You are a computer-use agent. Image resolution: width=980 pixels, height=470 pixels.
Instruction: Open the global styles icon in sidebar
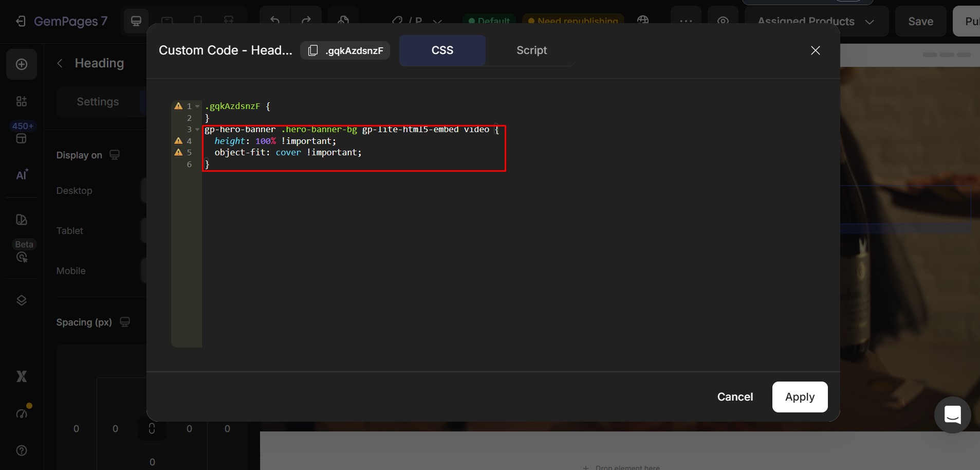click(x=22, y=220)
